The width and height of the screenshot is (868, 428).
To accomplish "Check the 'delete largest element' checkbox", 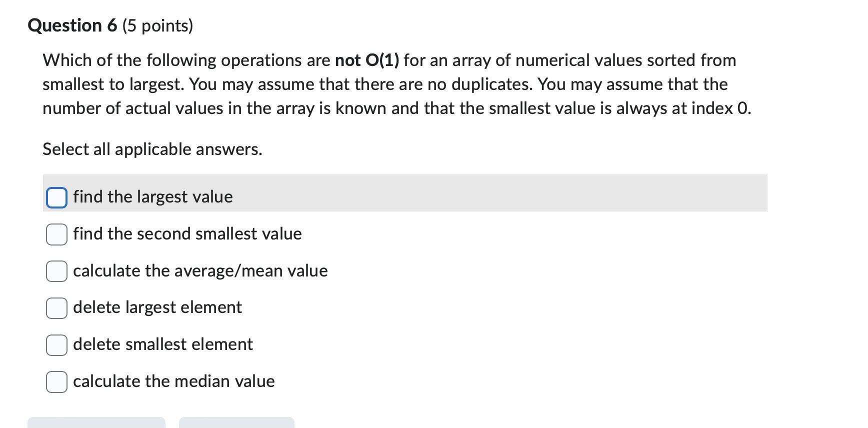I will [56, 308].
